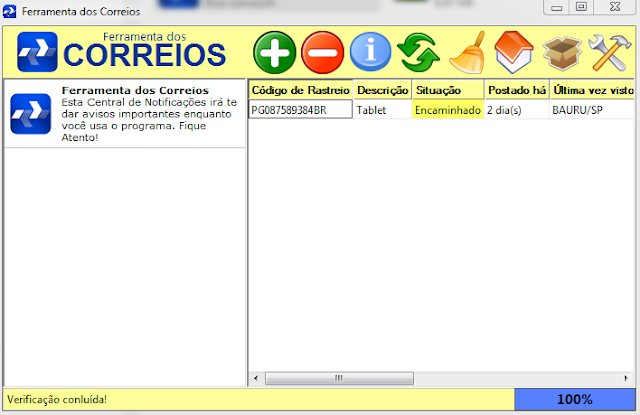Screen dimensions: 640x415
Task: Sort by Postado há column header
Action: coord(517,90)
